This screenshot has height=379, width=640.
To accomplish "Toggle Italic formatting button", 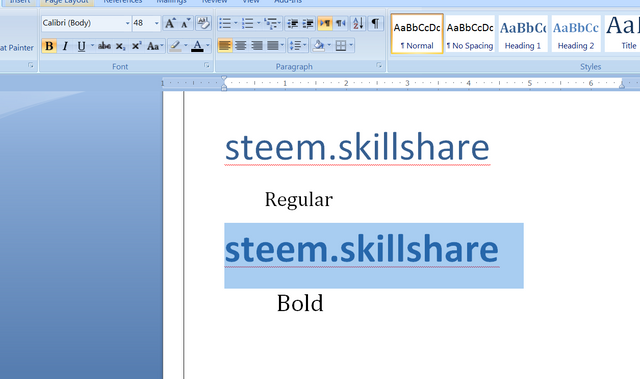I will click(x=65, y=46).
